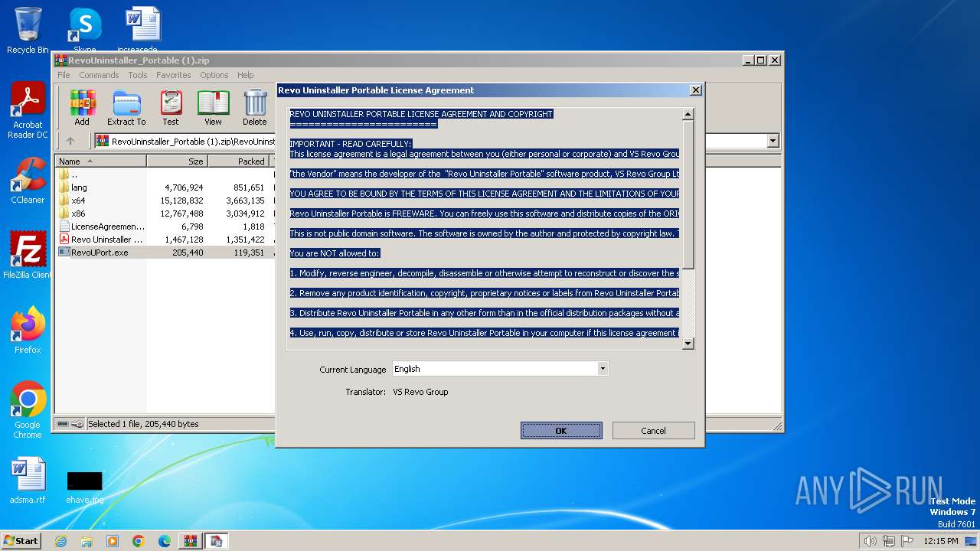The width and height of the screenshot is (980, 551).
Task: Select the x86 folder row
Action: [x=165, y=214]
